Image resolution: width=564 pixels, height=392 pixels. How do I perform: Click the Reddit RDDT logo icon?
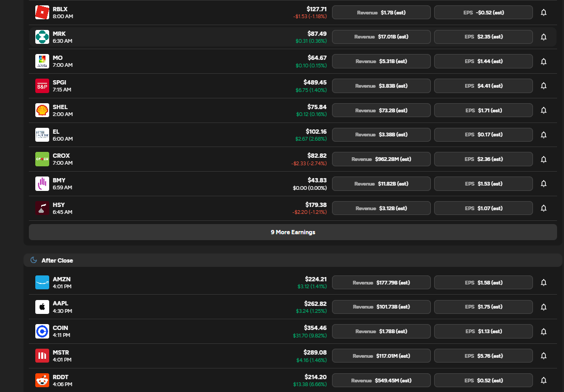coord(42,380)
